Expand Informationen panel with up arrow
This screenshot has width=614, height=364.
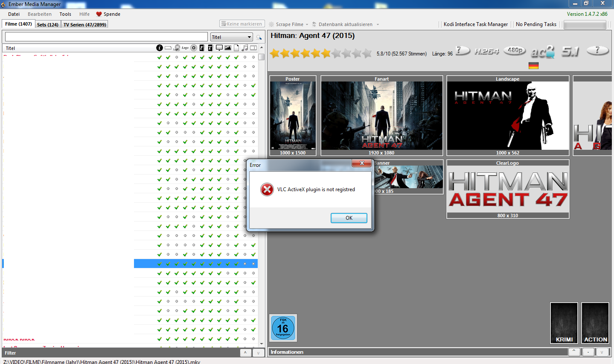pyautogui.click(x=574, y=352)
